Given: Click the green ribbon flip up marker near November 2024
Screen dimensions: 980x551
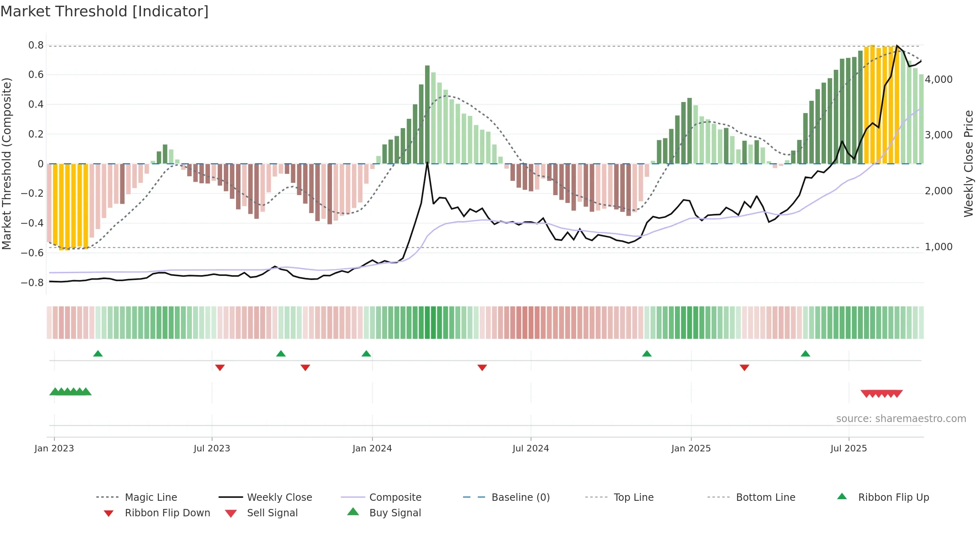Looking at the screenshot, I should [647, 353].
